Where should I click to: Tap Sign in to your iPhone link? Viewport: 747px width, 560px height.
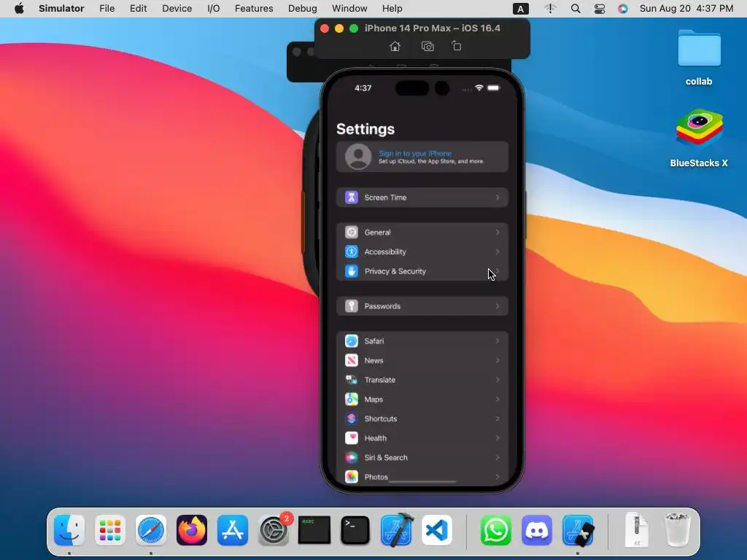pos(415,153)
